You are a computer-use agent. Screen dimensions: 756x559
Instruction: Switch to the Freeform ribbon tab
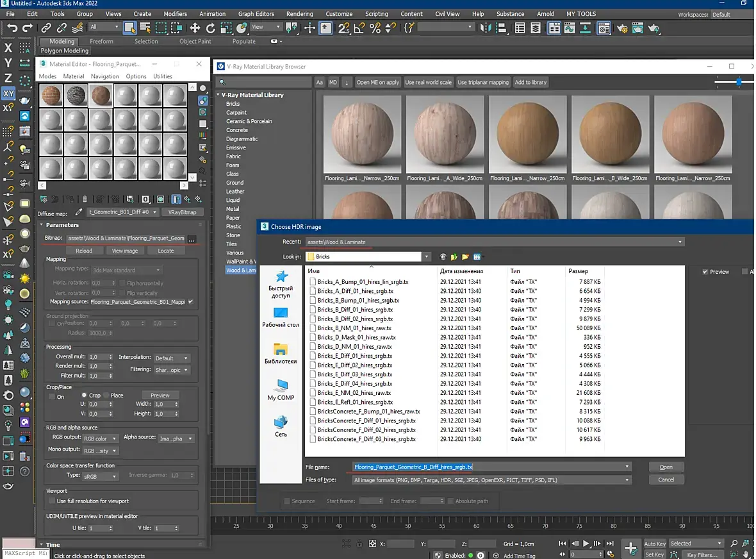pyautogui.click(x=101, y=41)
